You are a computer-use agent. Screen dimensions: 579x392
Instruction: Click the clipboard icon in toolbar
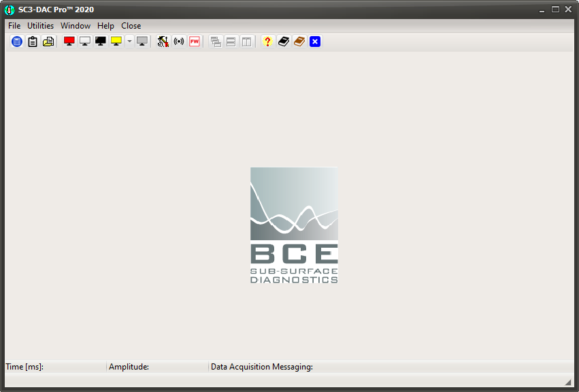33,42
